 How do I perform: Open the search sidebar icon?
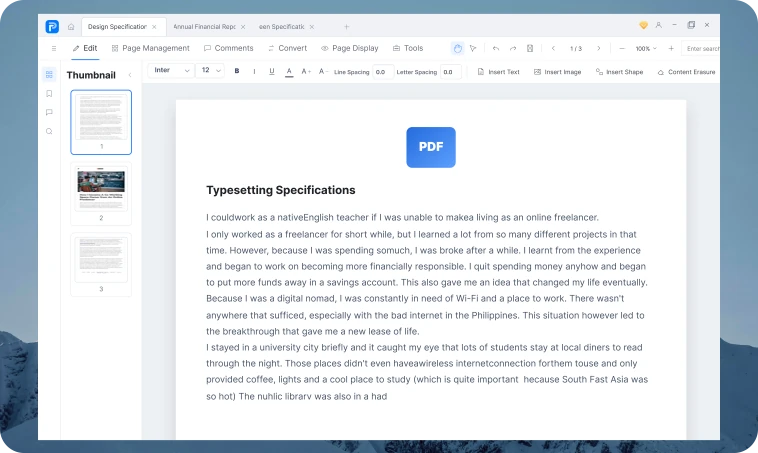[x=49, y=131]
